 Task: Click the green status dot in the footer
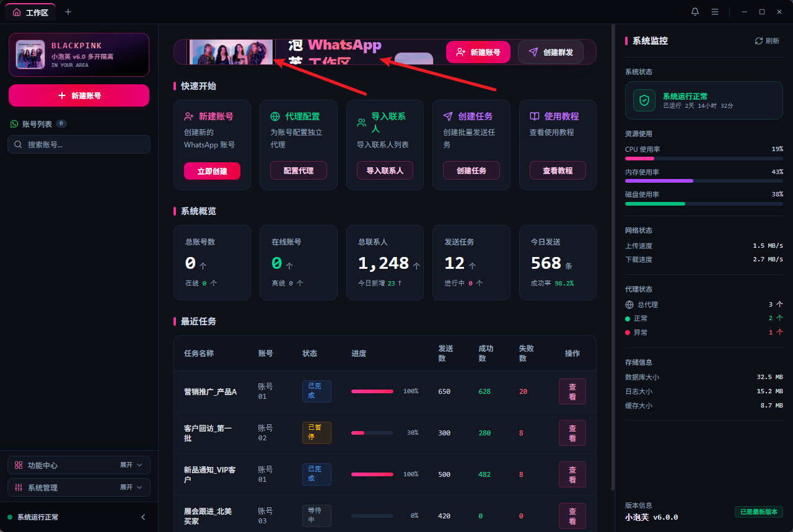pos(10,517)
